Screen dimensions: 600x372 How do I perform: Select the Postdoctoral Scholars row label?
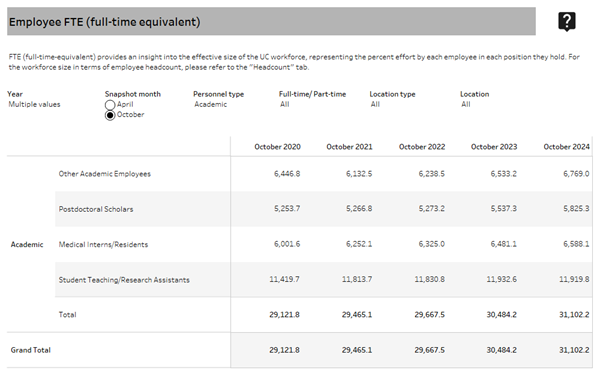(x=96, y=209)
